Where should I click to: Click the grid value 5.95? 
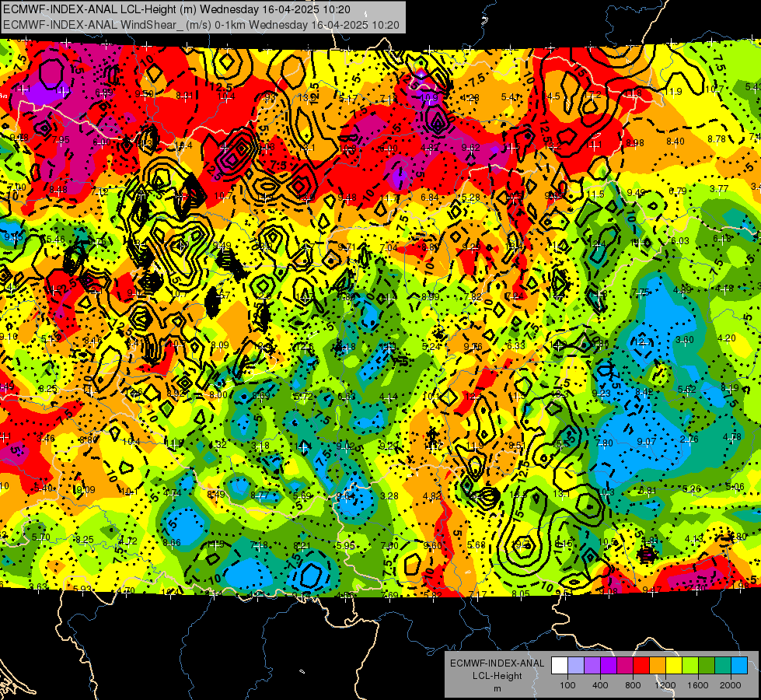pos(346,546)
